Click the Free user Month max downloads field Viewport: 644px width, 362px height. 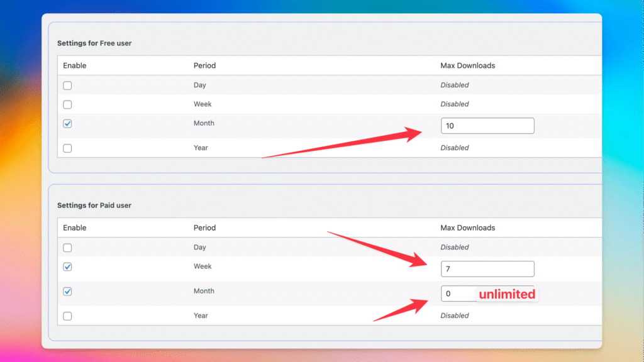(x=487, y=126)
